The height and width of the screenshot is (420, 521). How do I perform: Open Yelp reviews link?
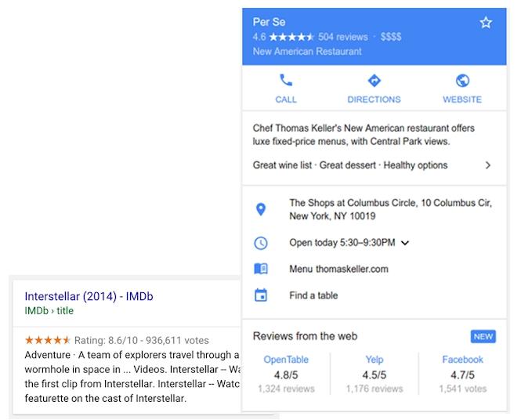(374, 360)
